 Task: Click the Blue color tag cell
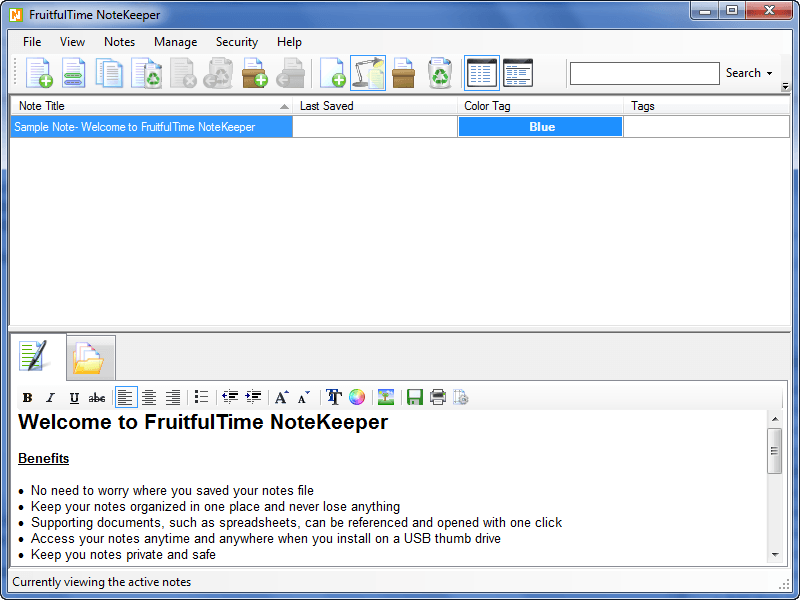pos(541,127)
